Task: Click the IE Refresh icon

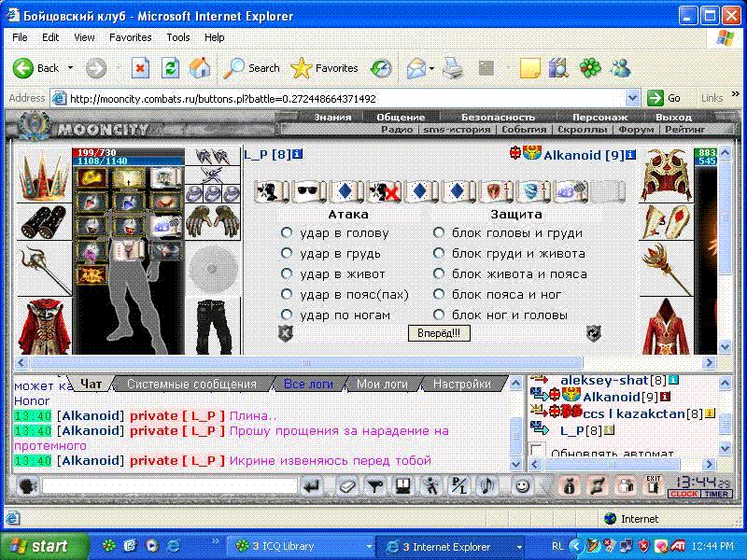Action: pos(170,68)
